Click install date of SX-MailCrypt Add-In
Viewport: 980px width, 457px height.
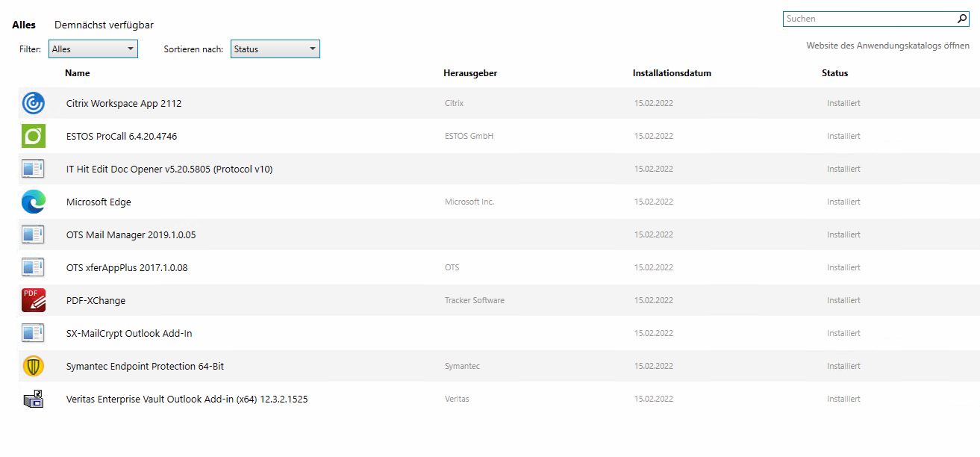tap(654, 333)
